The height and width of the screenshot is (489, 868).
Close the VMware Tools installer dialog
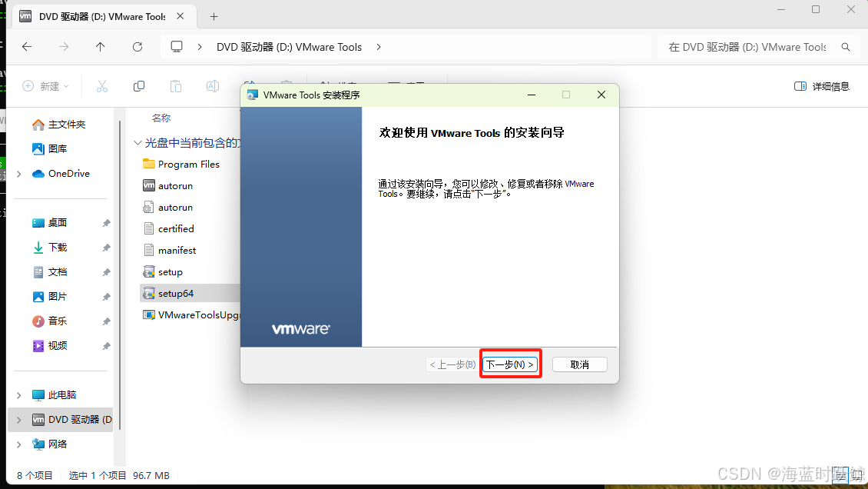[601, 95]
